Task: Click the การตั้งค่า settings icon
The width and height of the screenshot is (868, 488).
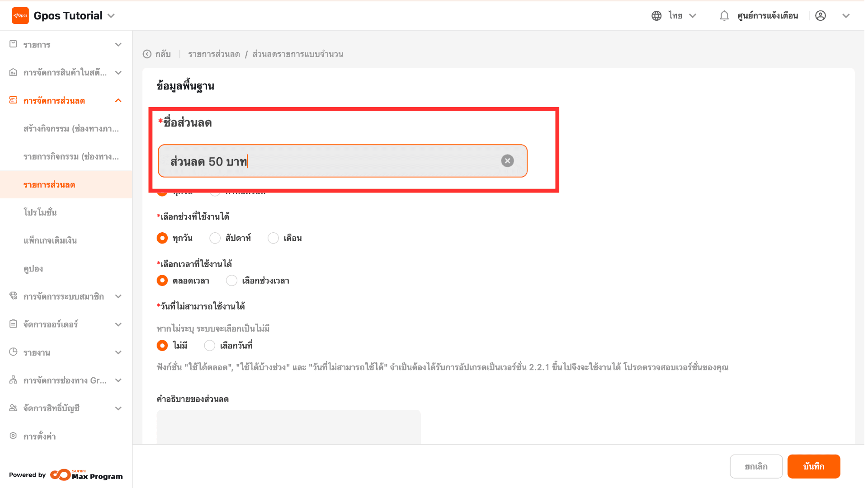Action: click(x=13, y=436)
